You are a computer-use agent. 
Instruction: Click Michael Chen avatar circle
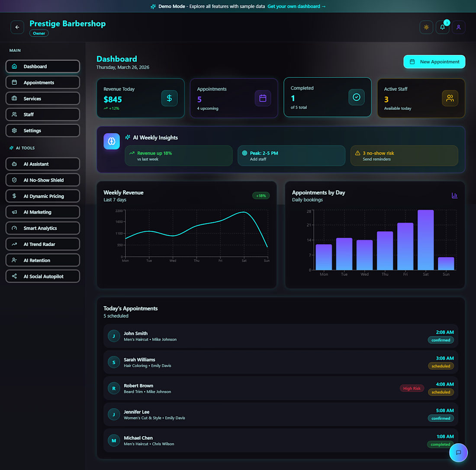114,440
